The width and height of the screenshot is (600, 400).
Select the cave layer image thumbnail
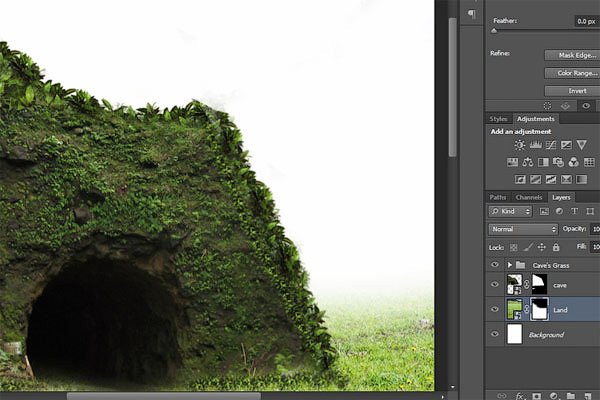(x=514, y=284)
